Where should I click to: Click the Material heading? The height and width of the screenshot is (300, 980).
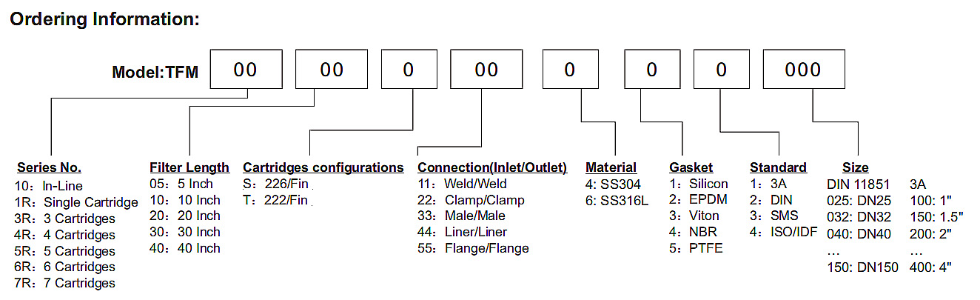[611, 167]
